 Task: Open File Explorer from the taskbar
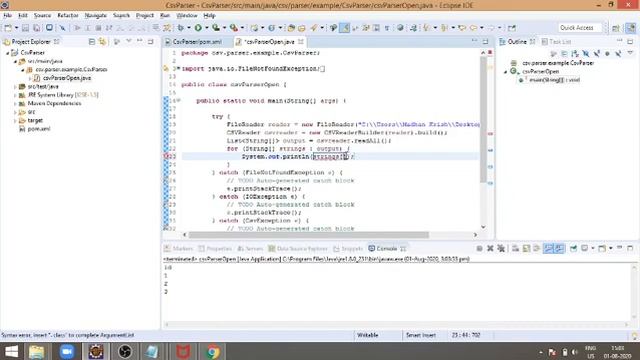37,351
